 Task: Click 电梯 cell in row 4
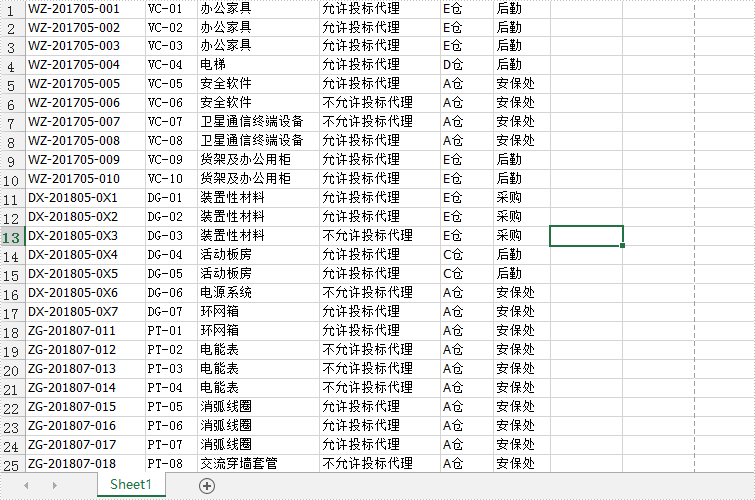[x=258, y=65]
